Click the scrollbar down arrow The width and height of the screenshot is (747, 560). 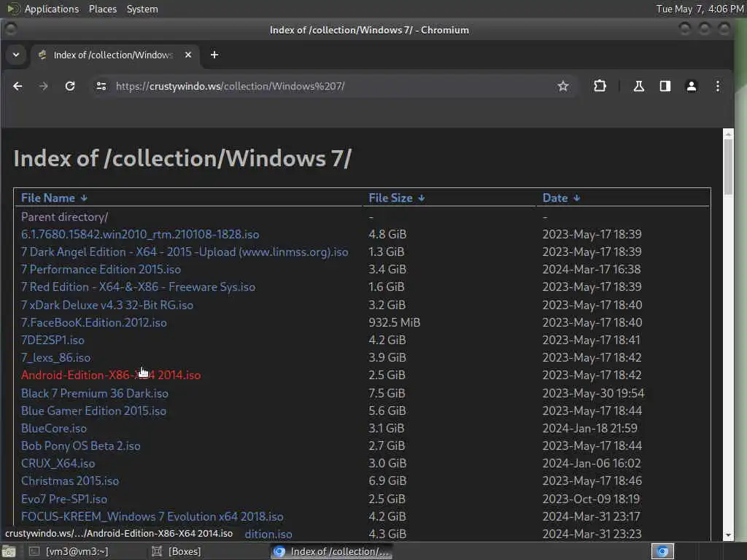click(728, 536)
